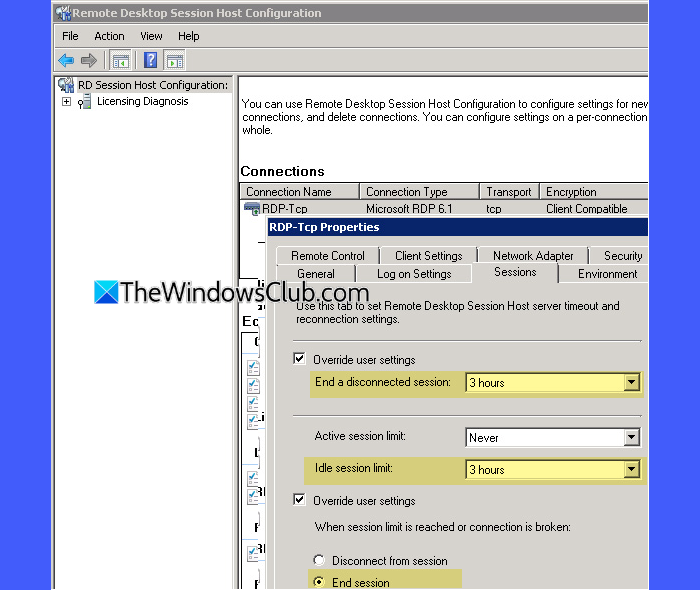
Task: Click the Licensing Diagnosis server icon
Action: 84,102
